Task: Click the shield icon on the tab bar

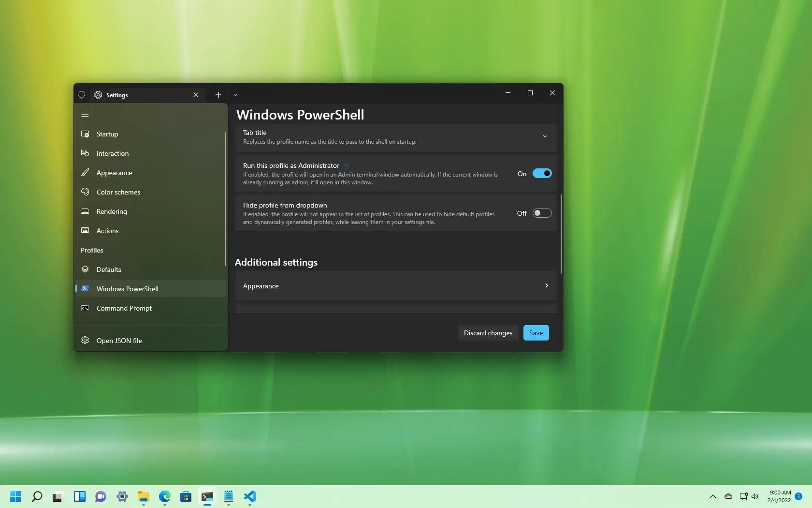Action: [x=81, y=95]
